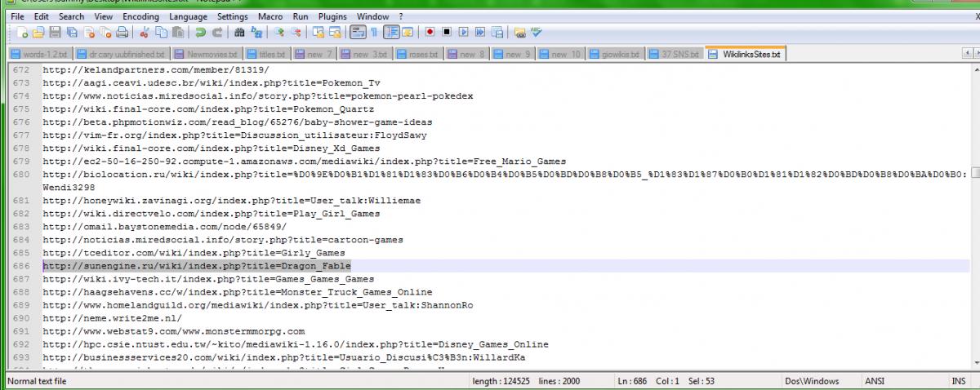980x390 pixels.
Task: Open the Language menu
Action: click(188, 16)
